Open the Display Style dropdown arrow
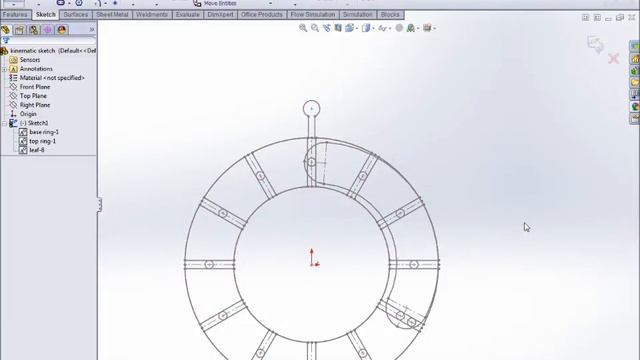Image resolution: width=640 pixels, height=360 pixels. 373,28
